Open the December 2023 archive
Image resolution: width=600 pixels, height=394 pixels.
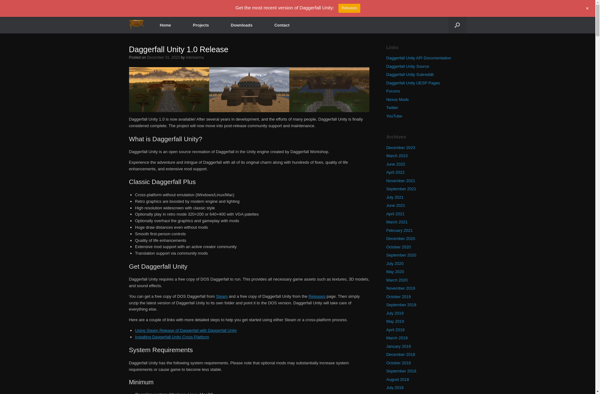pyautogui.click(x=400, y=148)
